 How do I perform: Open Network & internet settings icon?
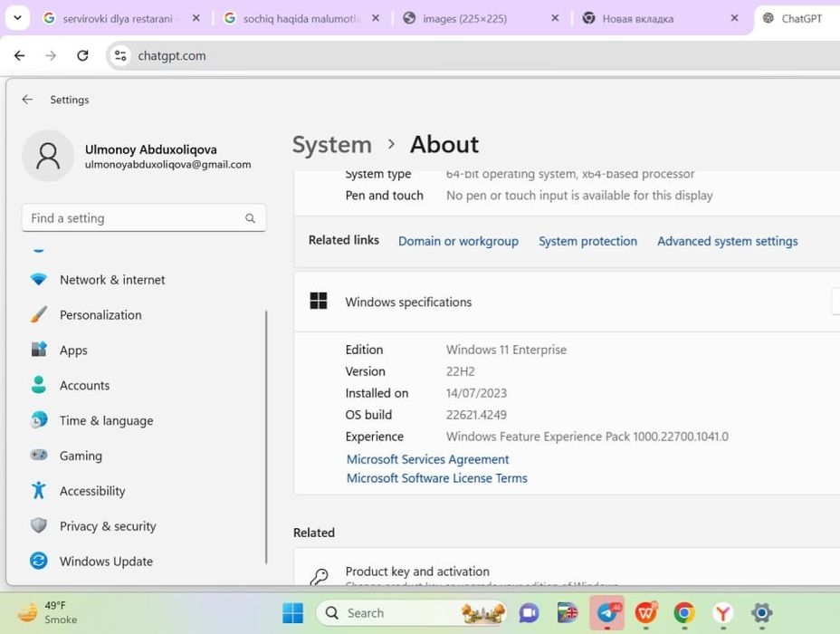pyautogui.click(x=38, y=280)
